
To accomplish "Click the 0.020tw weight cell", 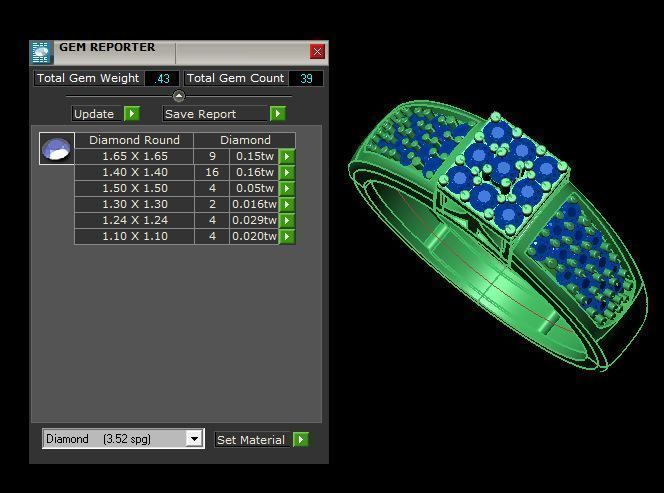I will point(254,236).
